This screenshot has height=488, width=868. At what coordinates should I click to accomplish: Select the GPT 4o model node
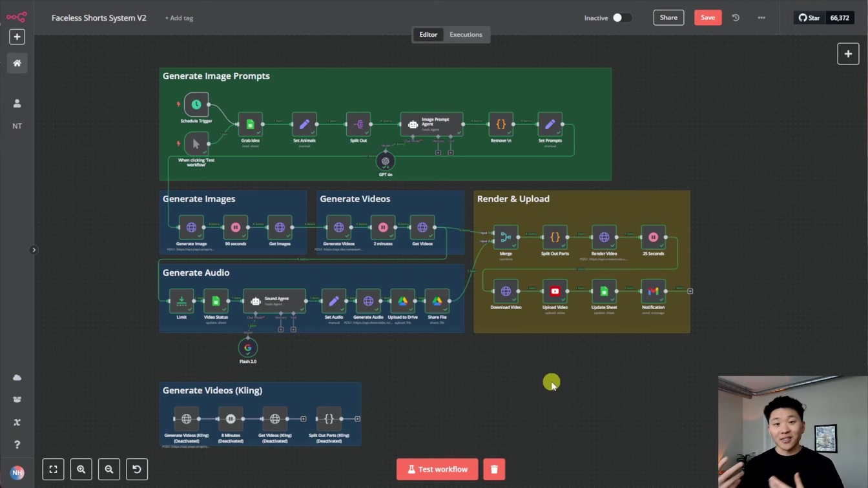click(x=386, y=161)
